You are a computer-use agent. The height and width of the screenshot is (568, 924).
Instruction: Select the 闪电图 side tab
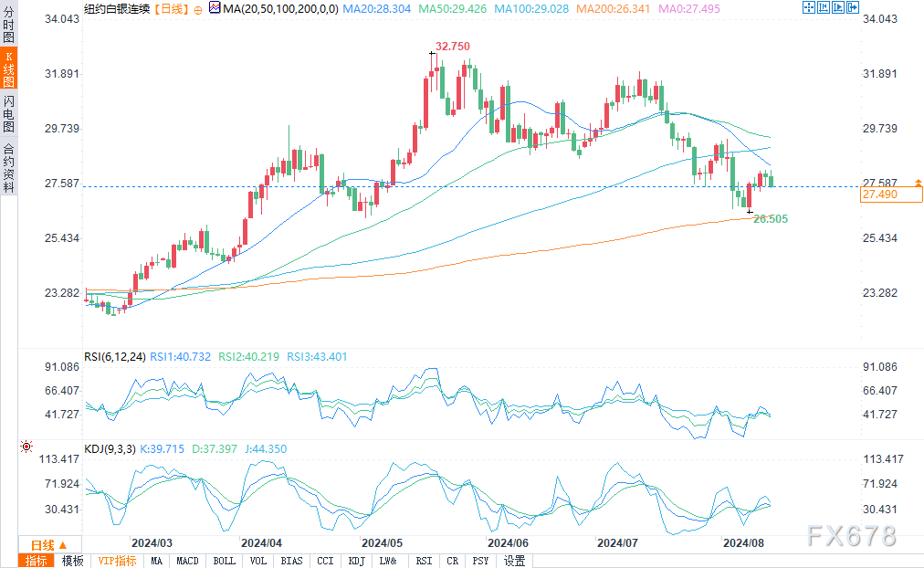[8, 113]
